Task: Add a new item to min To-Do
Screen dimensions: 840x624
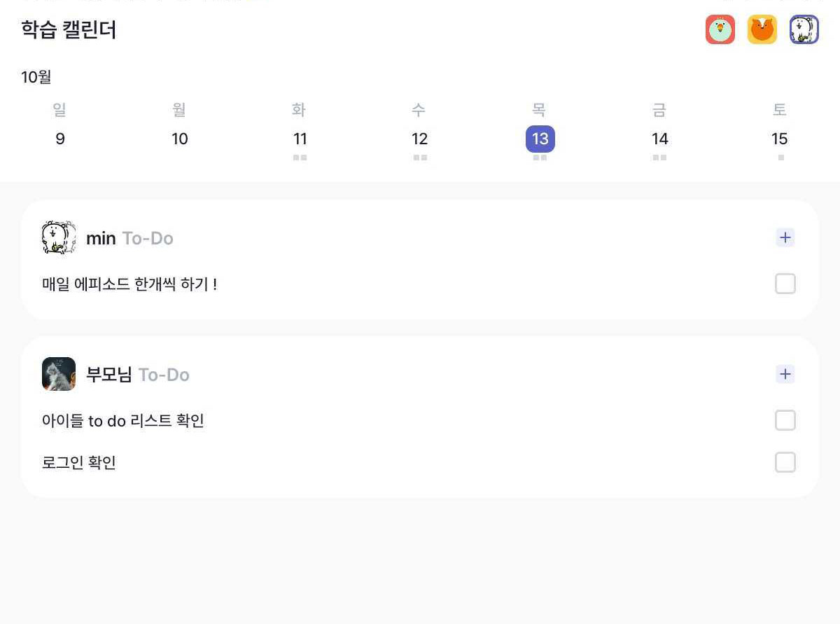Action: point(785,237)
